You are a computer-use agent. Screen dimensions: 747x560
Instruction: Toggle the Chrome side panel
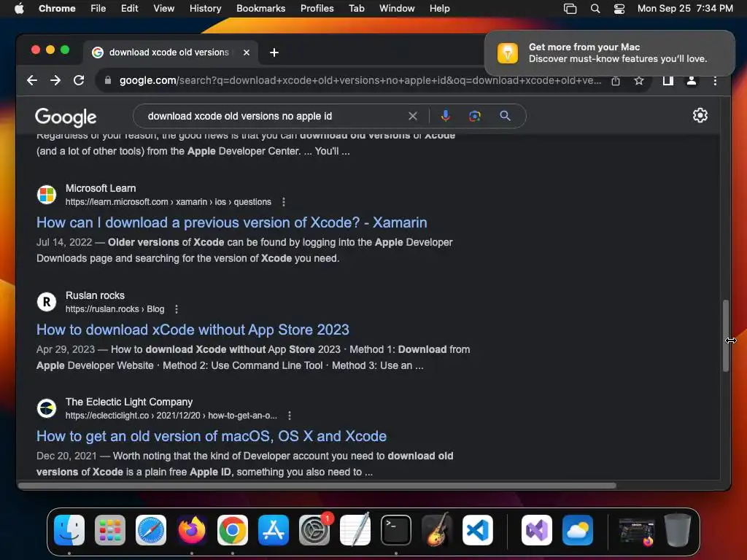pos(668,81)
